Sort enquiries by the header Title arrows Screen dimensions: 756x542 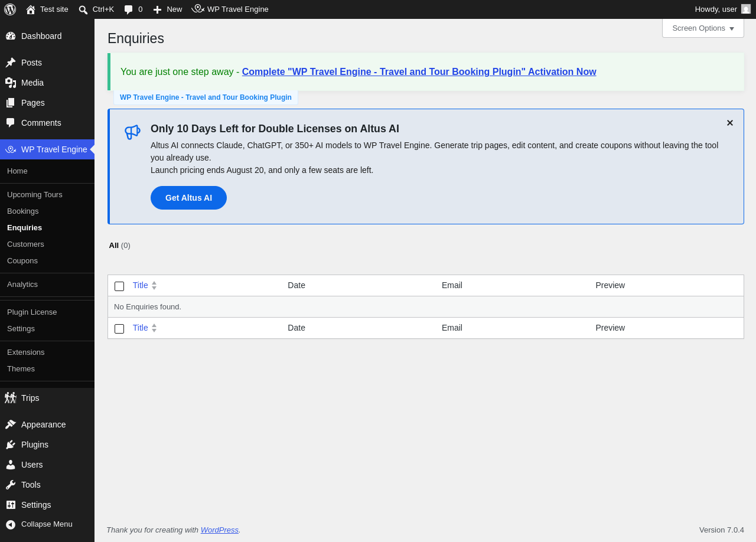coord(154,285)
